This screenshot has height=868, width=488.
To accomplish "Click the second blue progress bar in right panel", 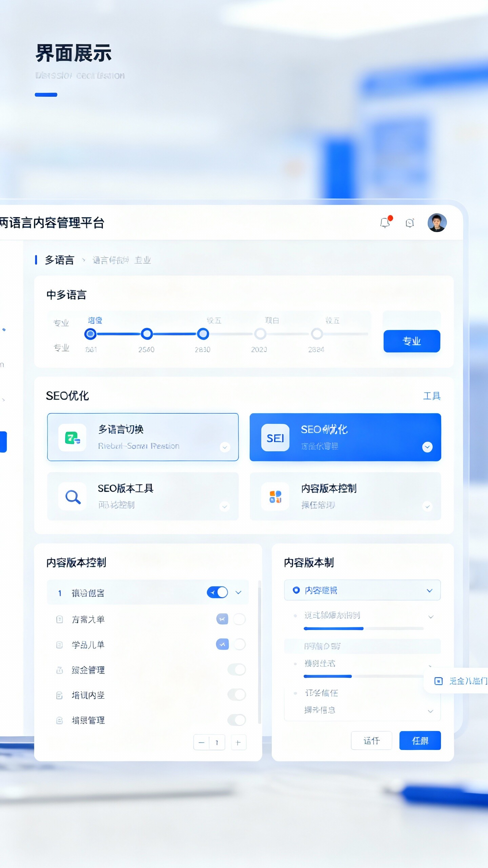I will tap(328, 676).
